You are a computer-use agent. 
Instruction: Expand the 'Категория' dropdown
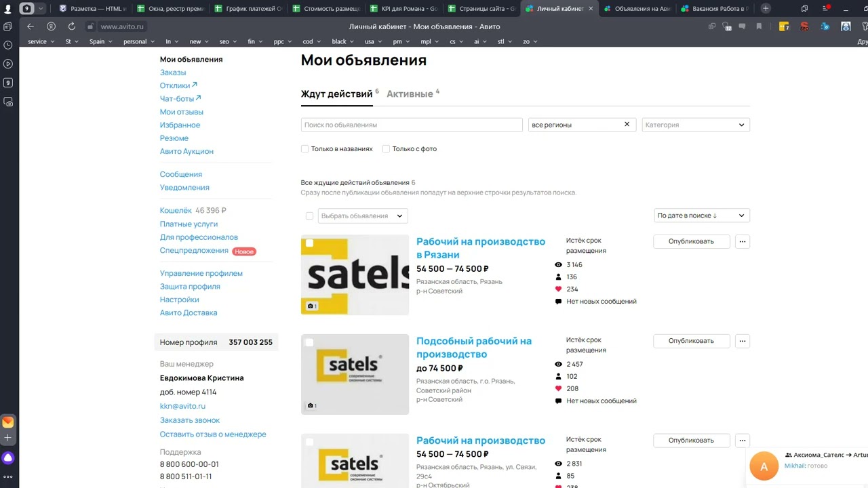click(x=696, y=125)
